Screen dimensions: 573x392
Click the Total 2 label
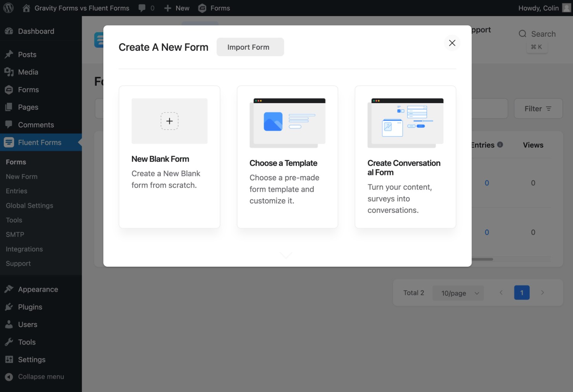click(414, 293)
